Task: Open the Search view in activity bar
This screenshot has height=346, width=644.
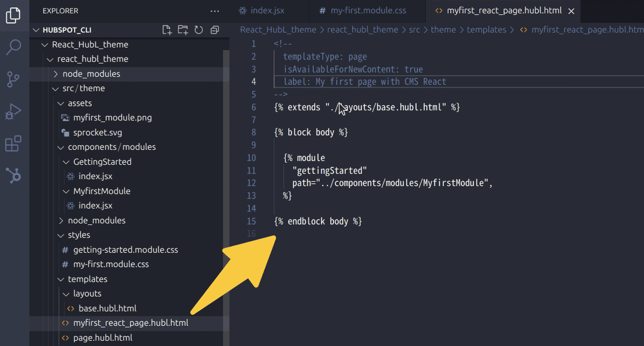Action: 14,47
